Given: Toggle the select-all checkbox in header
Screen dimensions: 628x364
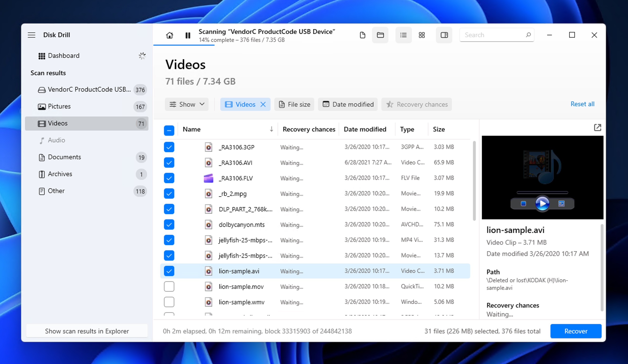Looking at the screenshot, I should click(169, 130).
